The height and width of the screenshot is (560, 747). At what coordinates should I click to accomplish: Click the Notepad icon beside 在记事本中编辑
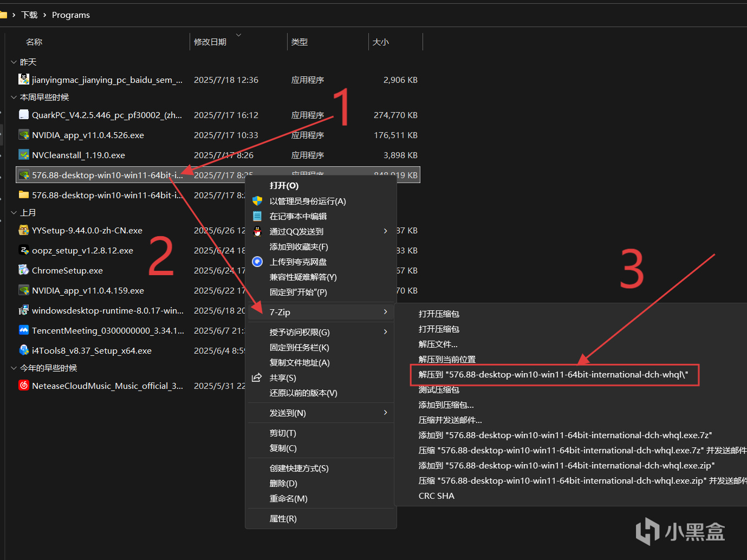click(258, 216)
